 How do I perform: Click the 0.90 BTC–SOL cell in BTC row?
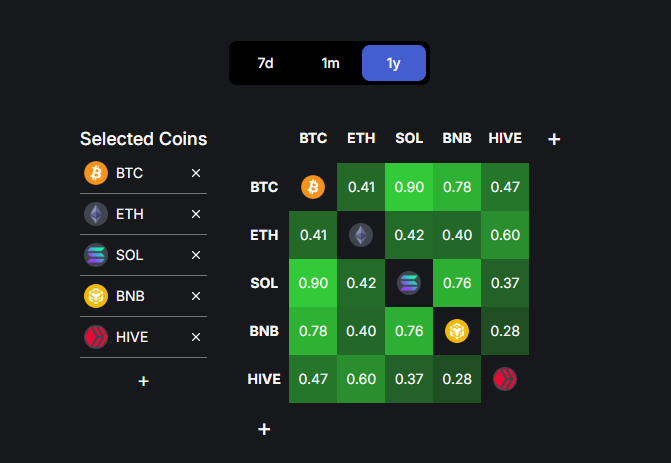[409, 187]
